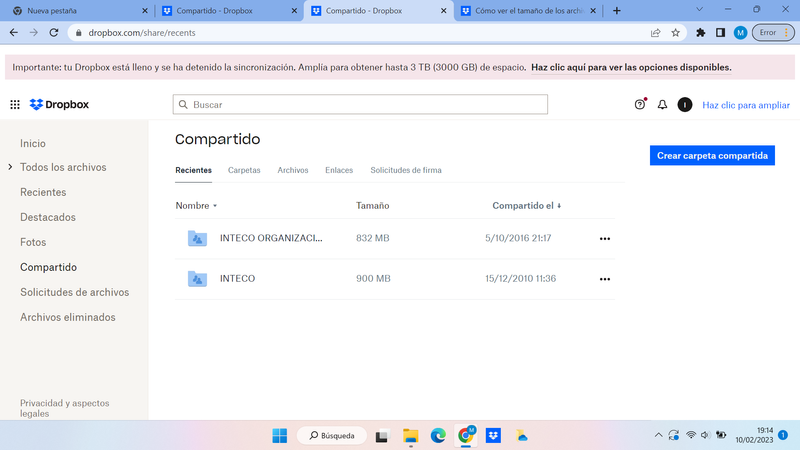Open File Explorer from the taskbar
The image size is (800, 450).
point(411,436)
